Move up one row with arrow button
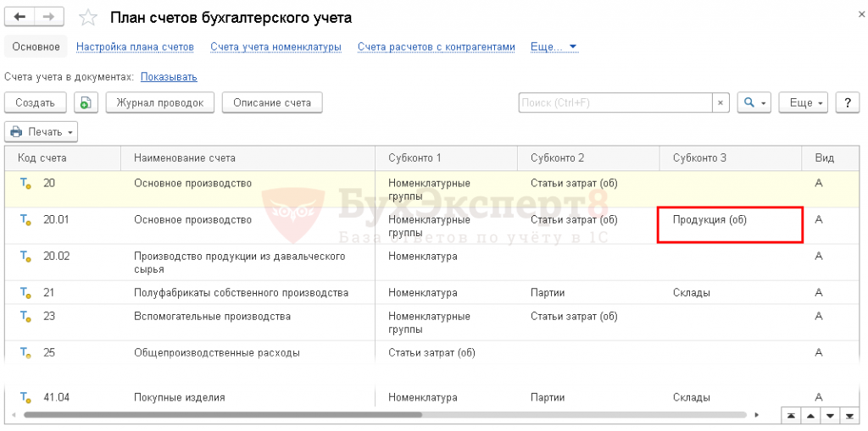Viewport: 868px width, 431px height. pos(810,416)
